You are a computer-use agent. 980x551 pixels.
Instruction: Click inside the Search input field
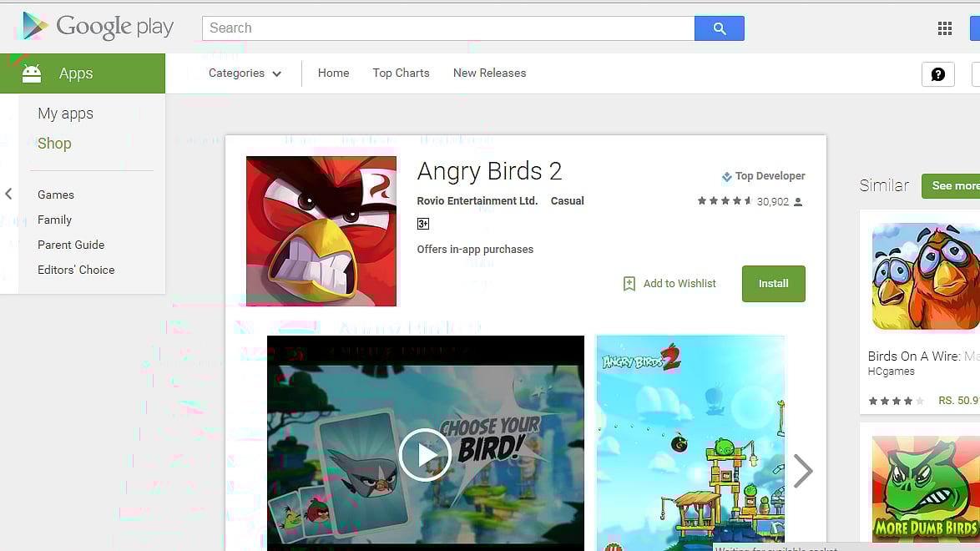pyautogui.click(x=448, y=28)
